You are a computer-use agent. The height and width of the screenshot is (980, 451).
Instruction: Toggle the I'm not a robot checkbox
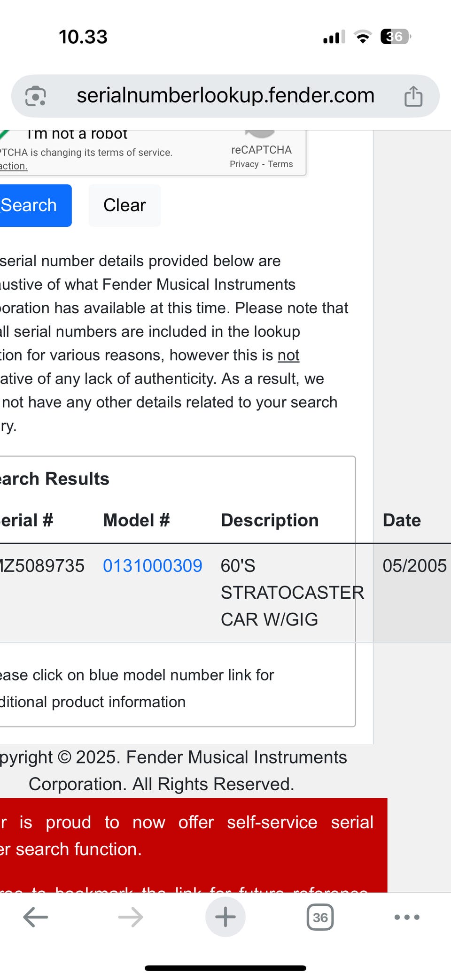pyautogui.click(x=6, y=134)
